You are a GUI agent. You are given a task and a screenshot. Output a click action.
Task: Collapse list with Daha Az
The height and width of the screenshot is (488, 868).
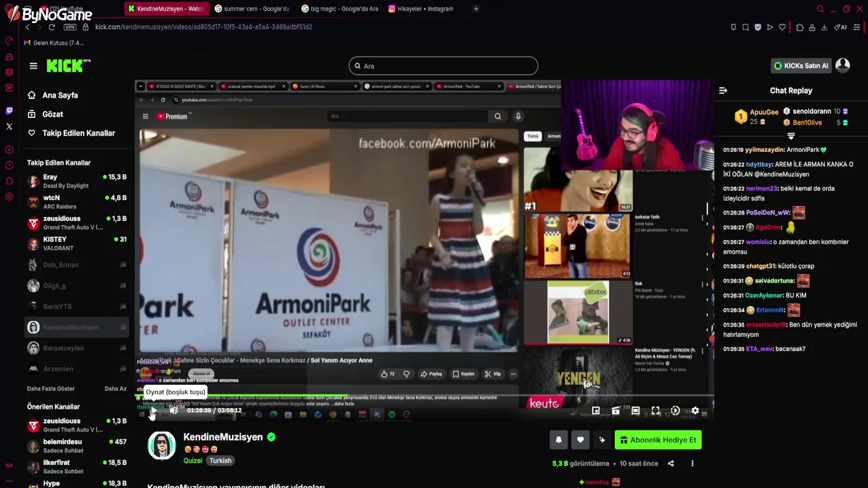[x=115, y=388]
